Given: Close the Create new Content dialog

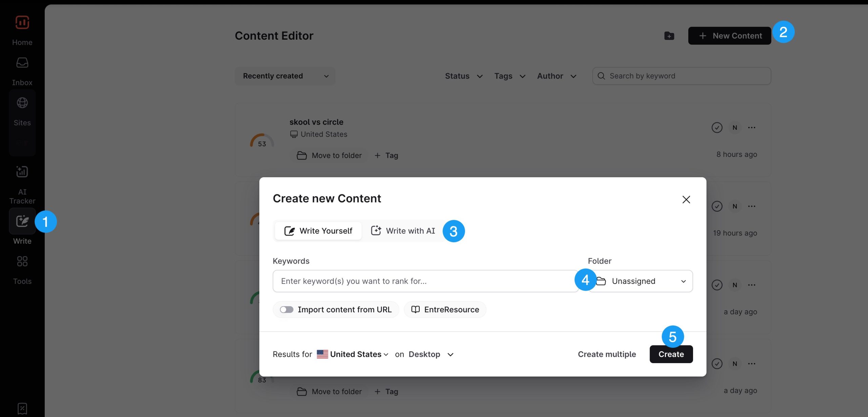Looking at the screenshot, I should click(x=686, y=200).
